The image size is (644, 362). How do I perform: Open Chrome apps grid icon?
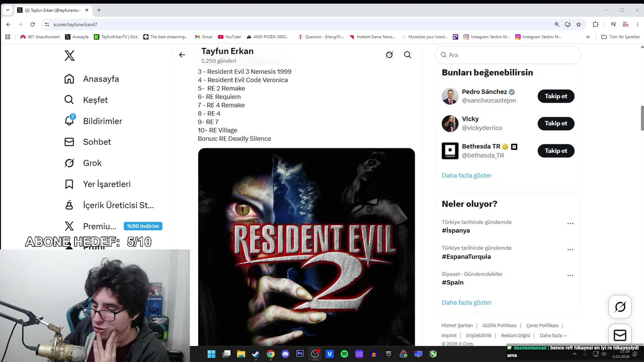8,37
